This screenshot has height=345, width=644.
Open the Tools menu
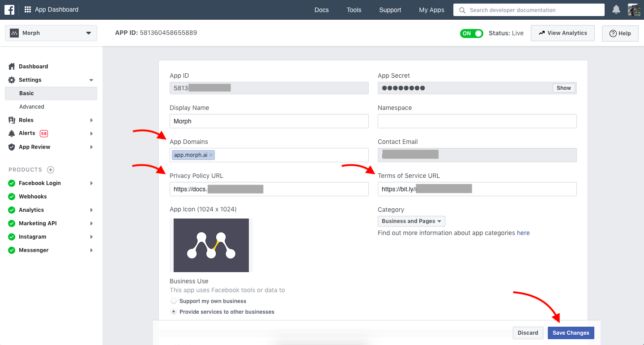354,10
